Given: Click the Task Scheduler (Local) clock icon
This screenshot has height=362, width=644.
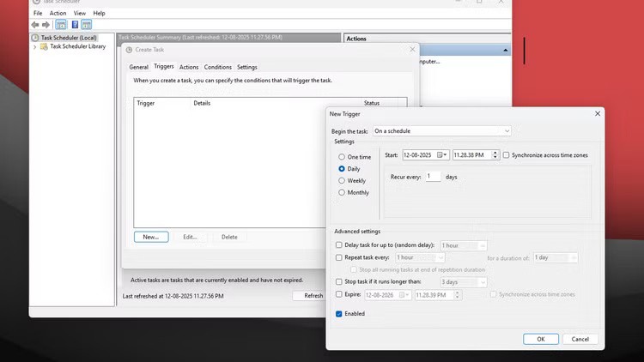Looking at the screenshot, I should coord(35,38).
